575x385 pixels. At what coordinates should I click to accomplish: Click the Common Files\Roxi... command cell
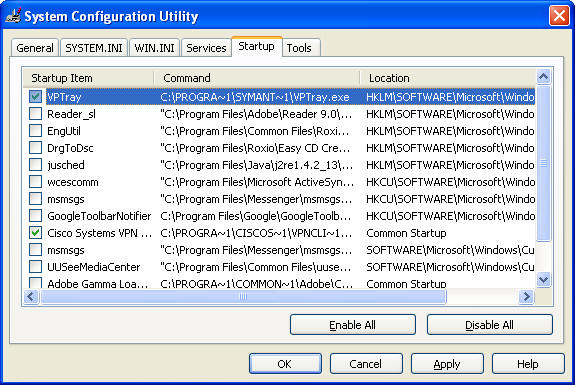[255, 131]
